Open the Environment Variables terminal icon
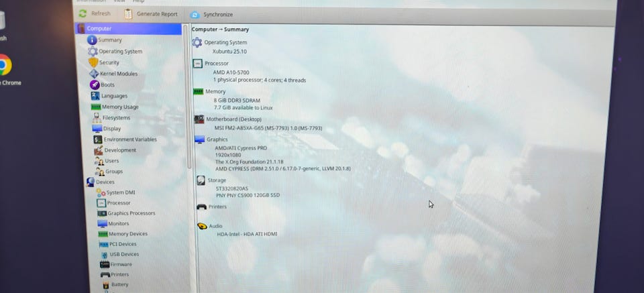644x293 pixels. tap(98, 139)
